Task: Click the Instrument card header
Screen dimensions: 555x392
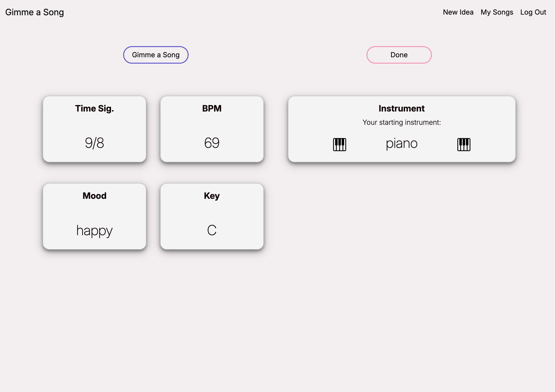Action: pyautogui.click(x=401, y=108)
